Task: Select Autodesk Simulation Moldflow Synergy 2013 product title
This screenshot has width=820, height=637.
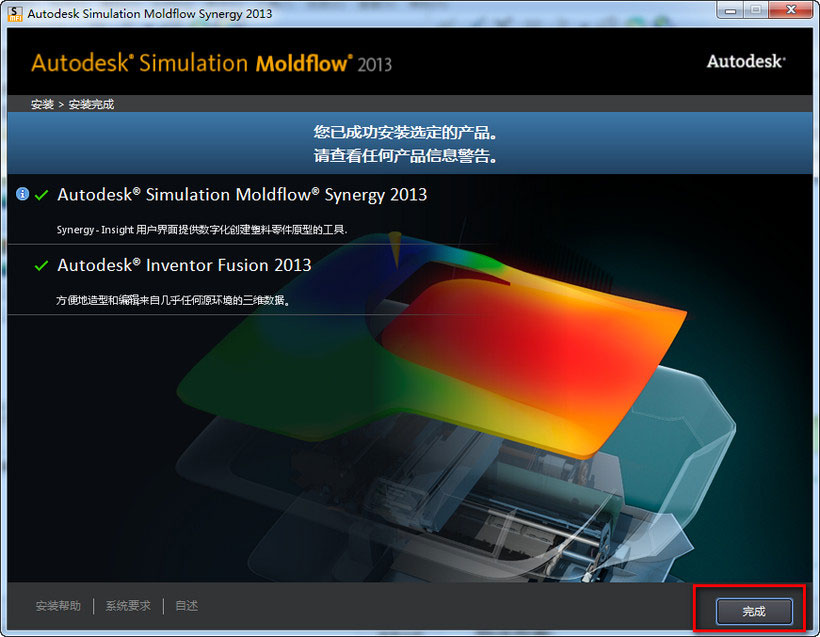Action: [x=242, y=195]
